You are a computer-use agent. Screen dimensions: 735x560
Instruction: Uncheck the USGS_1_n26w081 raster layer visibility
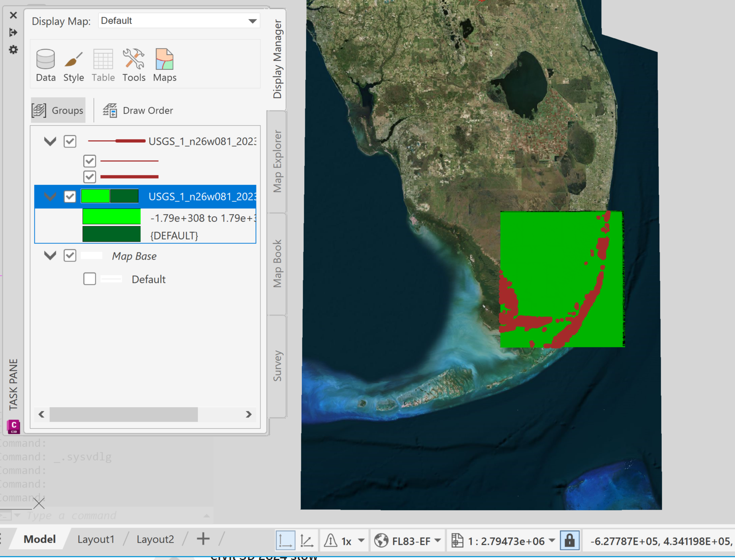[70, 196]
